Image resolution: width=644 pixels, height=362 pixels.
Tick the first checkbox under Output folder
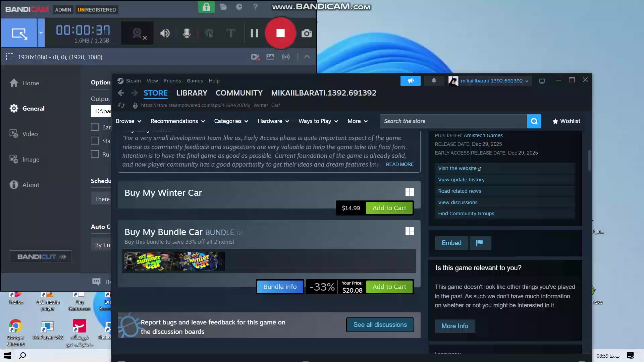95,127
